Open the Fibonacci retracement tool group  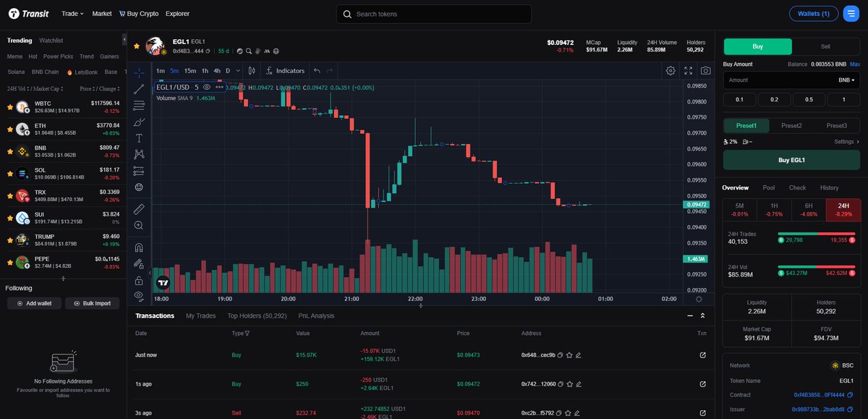(x=139, y=105)
